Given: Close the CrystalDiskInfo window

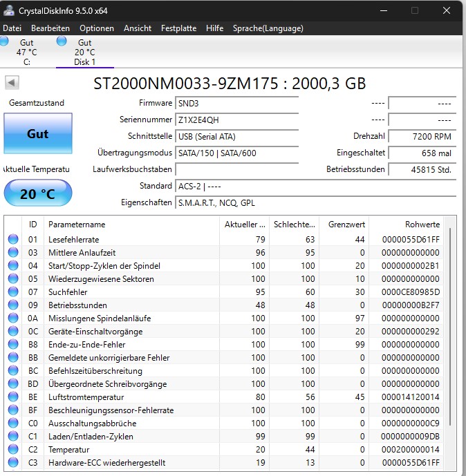Looking at the screenshot, I should (446, 10).
